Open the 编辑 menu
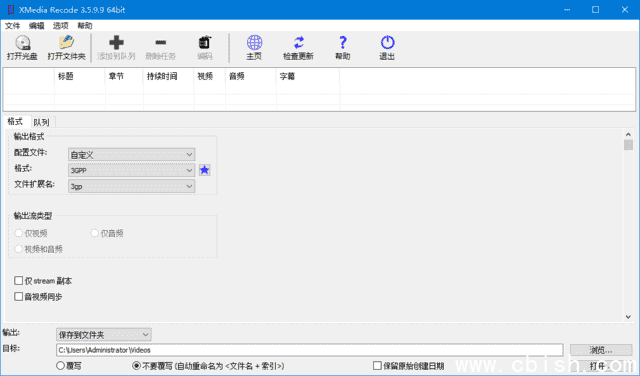 36,26
